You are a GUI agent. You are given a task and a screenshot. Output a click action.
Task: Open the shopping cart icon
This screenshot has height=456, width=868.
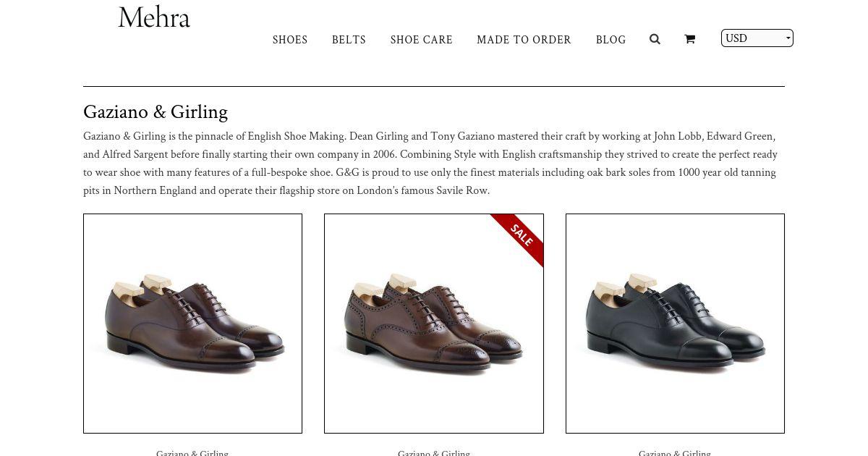pos(689,39)
